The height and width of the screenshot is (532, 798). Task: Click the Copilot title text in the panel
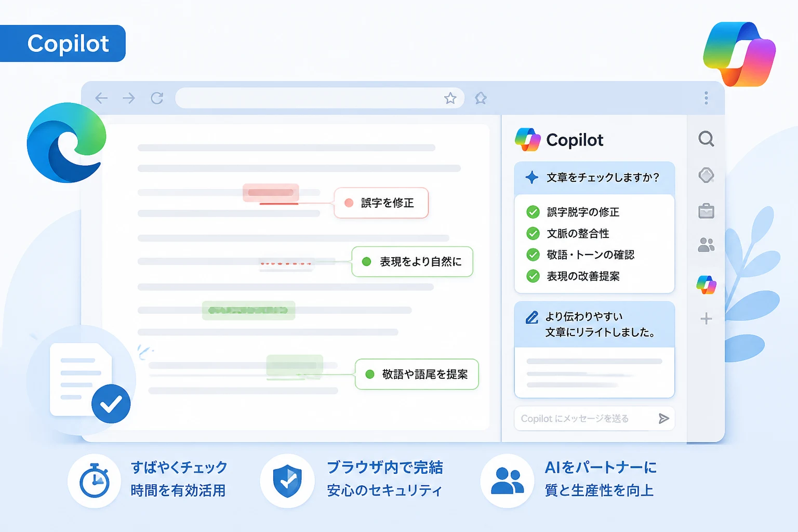pyautogui.click(x=575, y=140)
